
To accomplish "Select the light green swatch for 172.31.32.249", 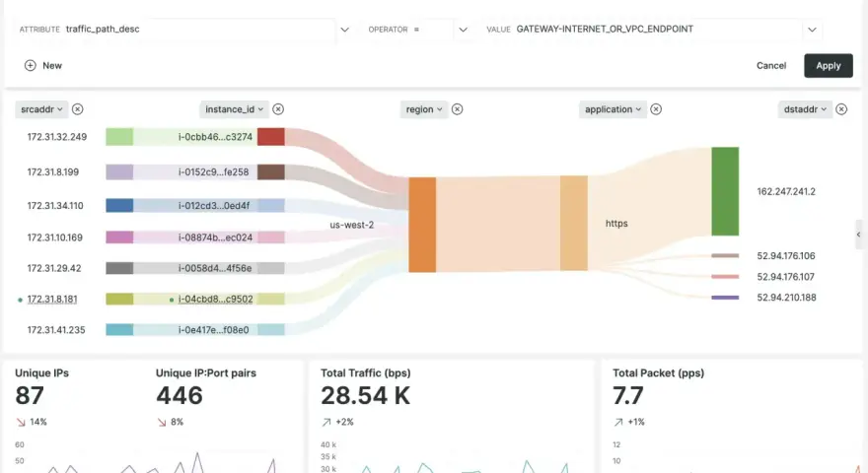I will pyautogui.click(x=119, y=137).
